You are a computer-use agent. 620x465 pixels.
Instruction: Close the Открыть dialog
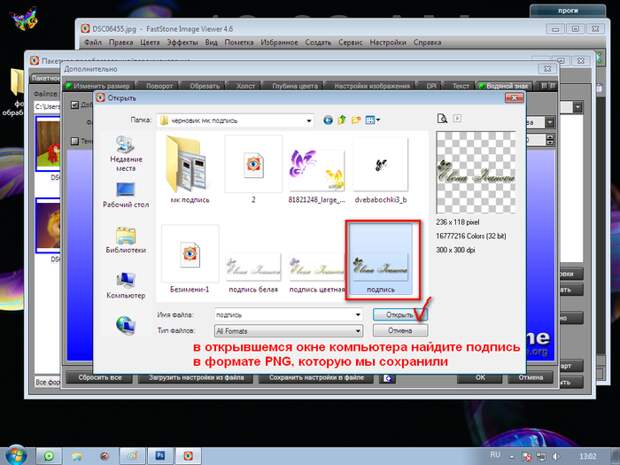(514, 98)
